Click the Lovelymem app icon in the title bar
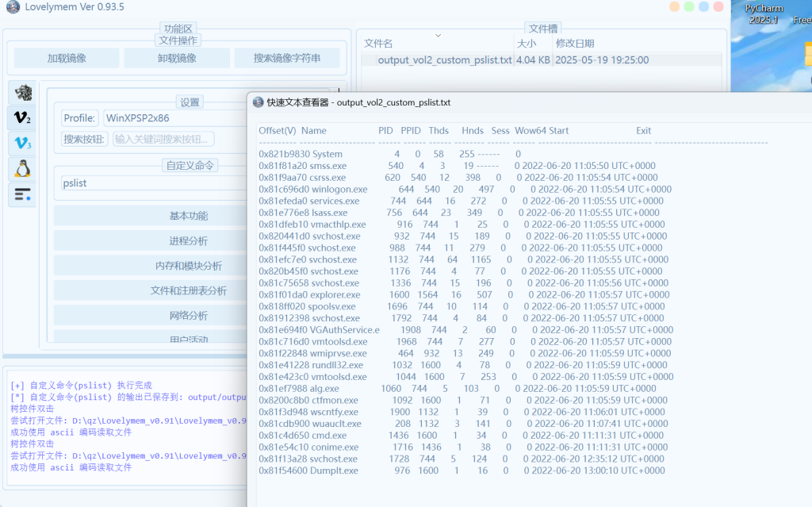The image size is (812, 507). tap(11, 7)
